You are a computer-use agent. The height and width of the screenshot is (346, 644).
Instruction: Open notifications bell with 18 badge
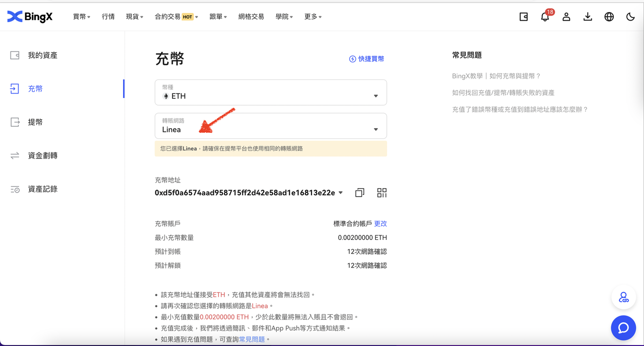click(x=545, y=17)
